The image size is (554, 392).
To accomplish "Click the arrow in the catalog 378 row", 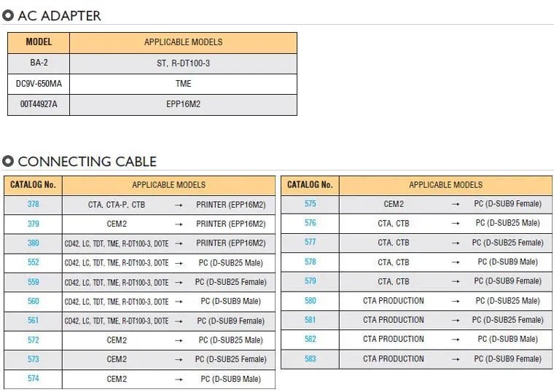I will point(179,205).
